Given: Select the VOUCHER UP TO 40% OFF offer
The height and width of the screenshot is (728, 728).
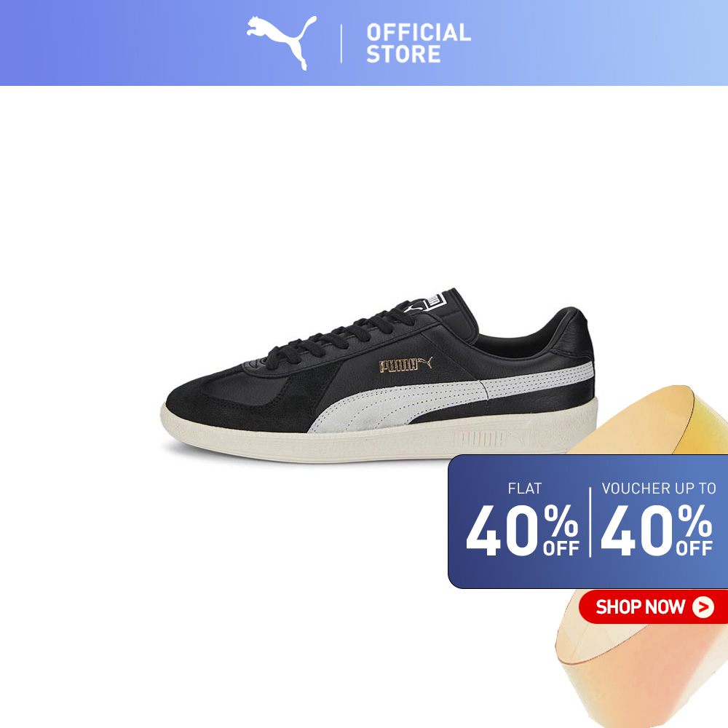Looking at the screenshot, I should [657, 520].
